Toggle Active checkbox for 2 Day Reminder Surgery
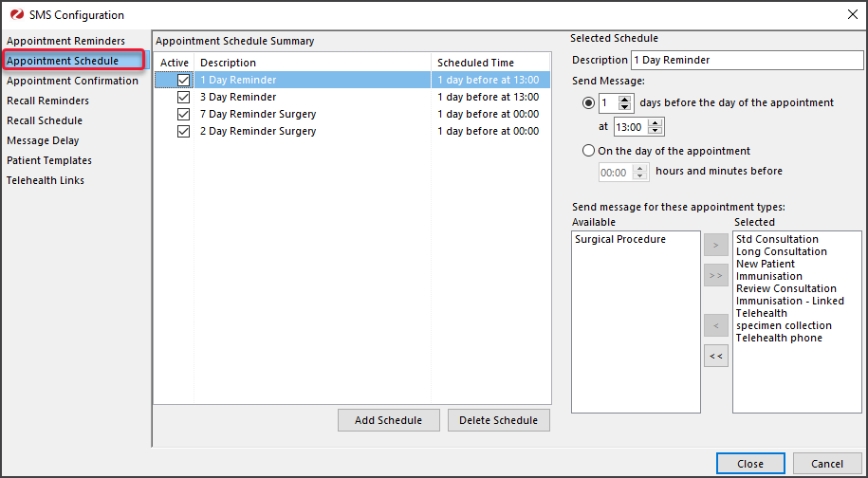The image size is (868, 478). click(x=183, y=132)
